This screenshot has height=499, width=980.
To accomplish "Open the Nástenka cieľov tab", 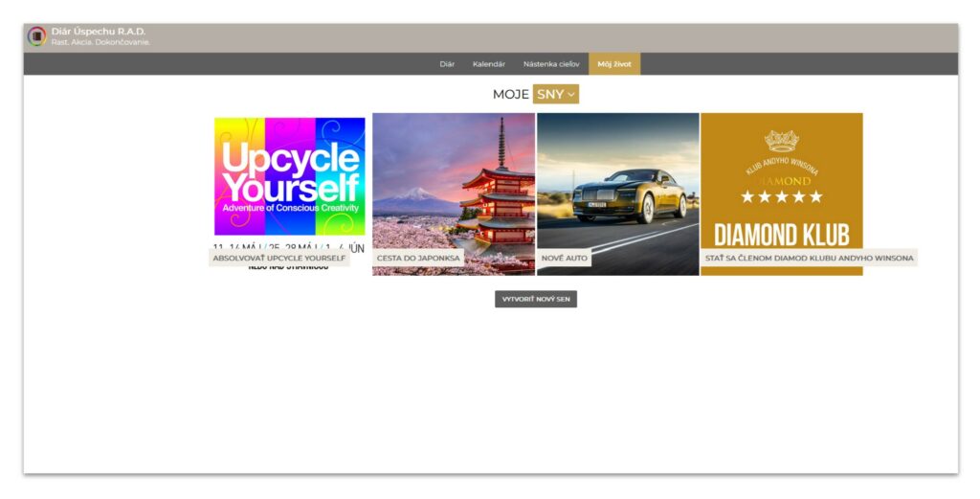I will coord(551,64).
